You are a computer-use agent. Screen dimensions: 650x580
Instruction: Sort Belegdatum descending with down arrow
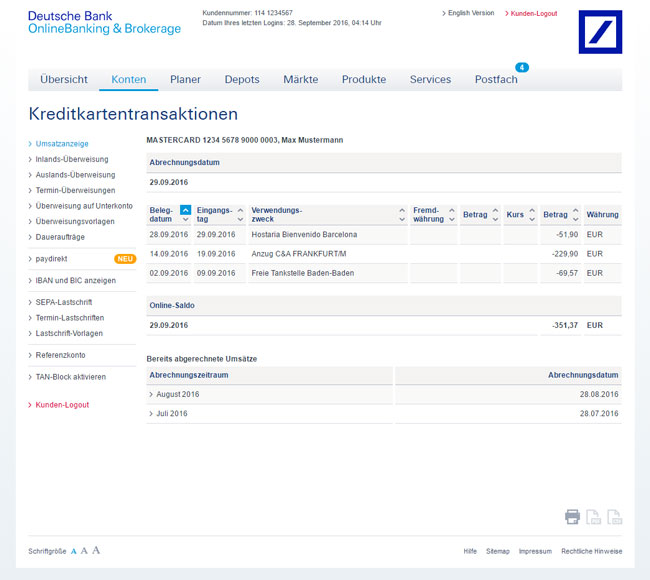(186, 219)
